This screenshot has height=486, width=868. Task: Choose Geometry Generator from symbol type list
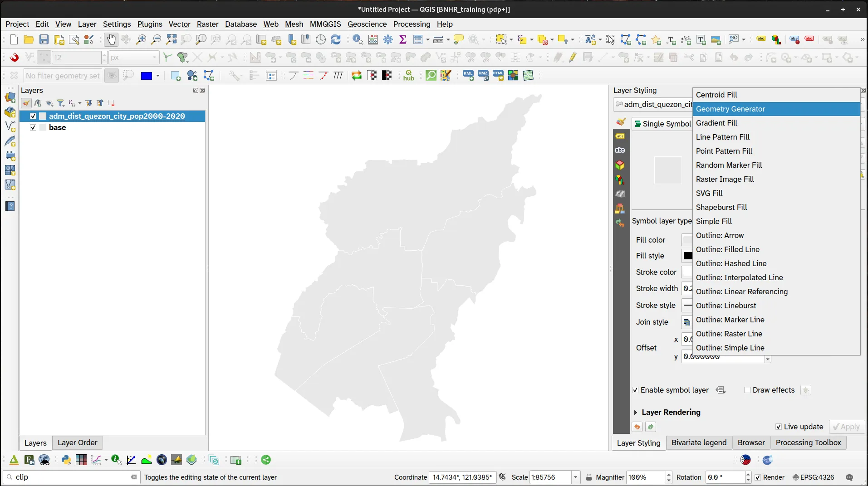pos(730,109)
